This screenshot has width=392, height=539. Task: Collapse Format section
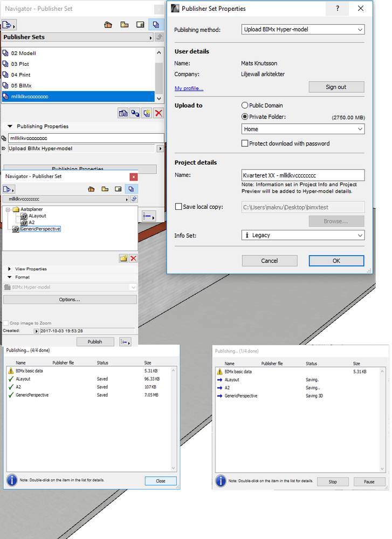9,277
